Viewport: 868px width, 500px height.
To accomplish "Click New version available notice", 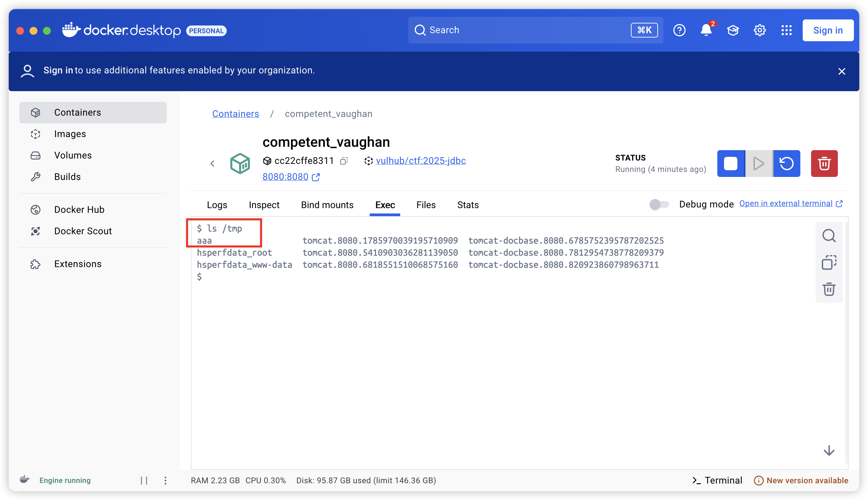I will click(x=801, y=481).
